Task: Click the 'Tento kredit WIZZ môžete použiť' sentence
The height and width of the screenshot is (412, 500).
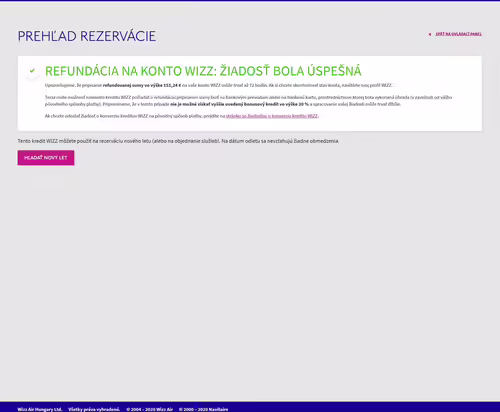Action: click(x=178, y=141)
